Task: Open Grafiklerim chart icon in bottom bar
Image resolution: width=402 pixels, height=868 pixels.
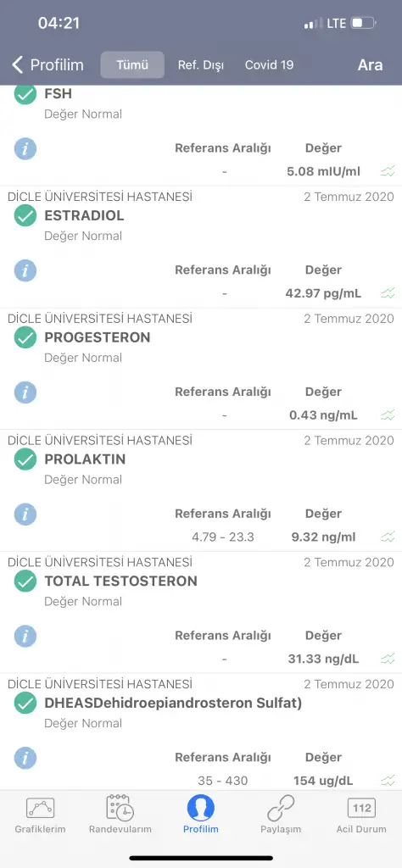Action: coord(41,808)
